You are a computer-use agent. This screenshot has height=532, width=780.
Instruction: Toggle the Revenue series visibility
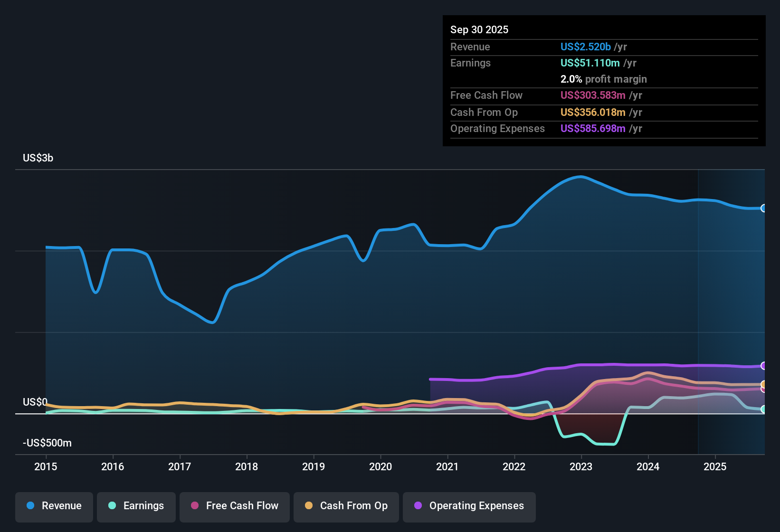(x=54, y=506)
